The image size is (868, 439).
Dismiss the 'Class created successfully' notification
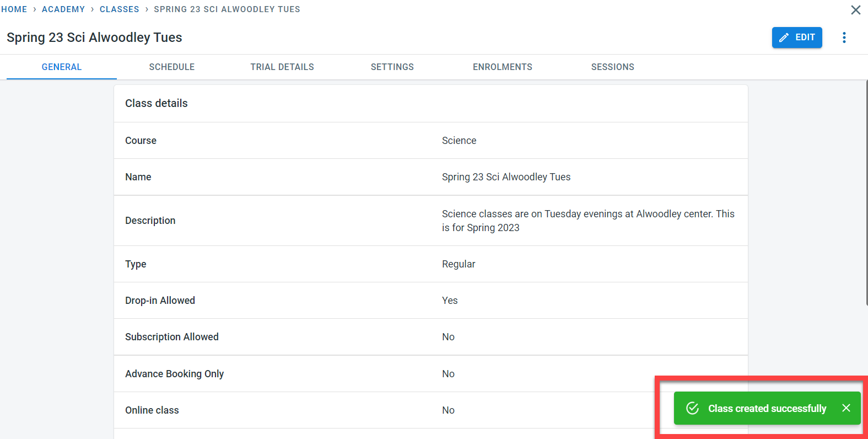click(x=846, y=408)
